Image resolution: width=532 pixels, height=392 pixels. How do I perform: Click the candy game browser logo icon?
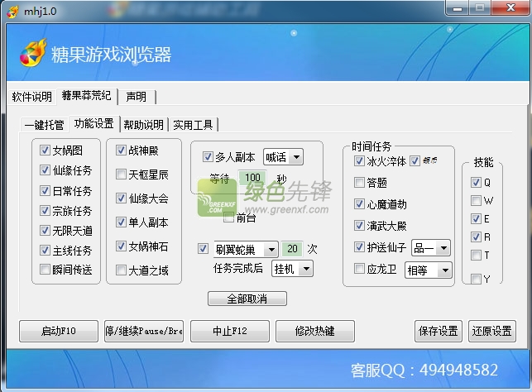[33, 53]
